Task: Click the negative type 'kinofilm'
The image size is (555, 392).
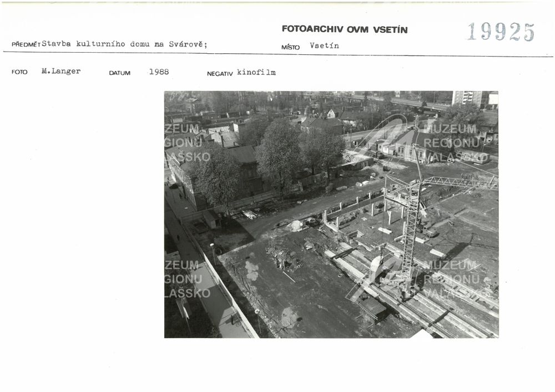Action: (256, 73)
